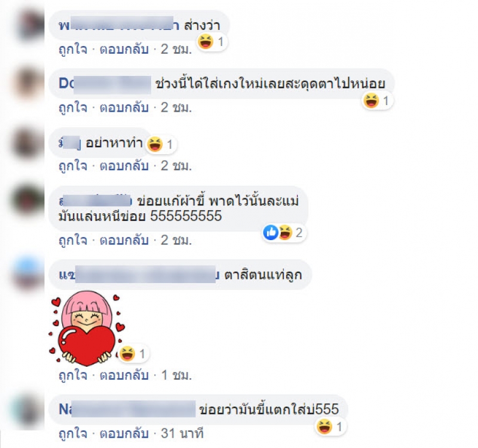Click the 31 นาที timestamp
This screenshot has width=478, height=448.
[182, 434]
